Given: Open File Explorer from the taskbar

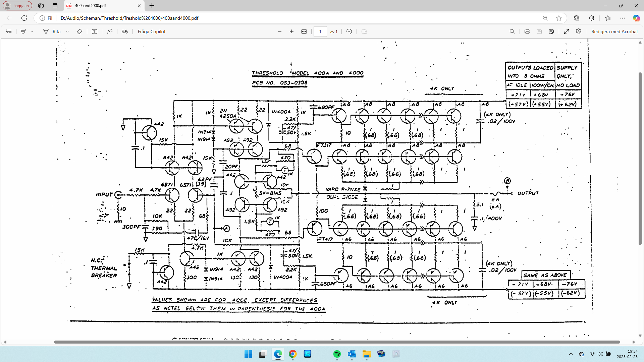Looking at the screenshot, I should tap(367, 354).
